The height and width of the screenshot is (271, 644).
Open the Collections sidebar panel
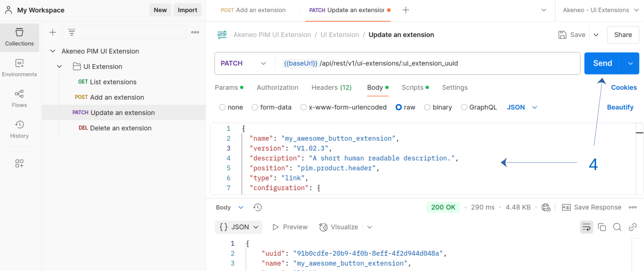19,37
